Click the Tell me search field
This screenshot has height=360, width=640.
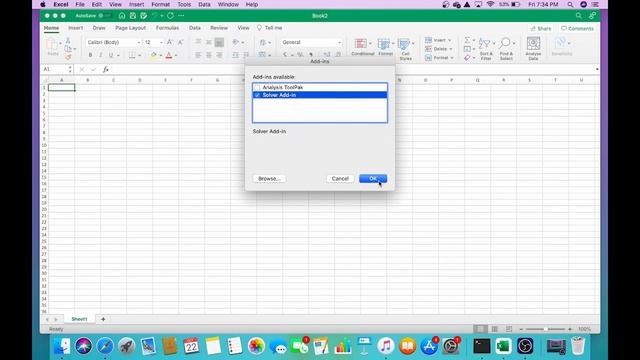pos(269,28)
